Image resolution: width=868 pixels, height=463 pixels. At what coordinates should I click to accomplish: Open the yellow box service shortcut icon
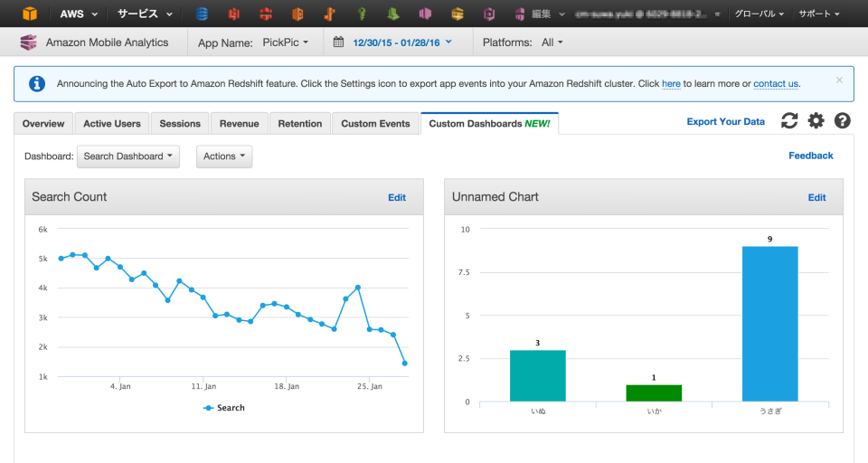click(458, 14)
